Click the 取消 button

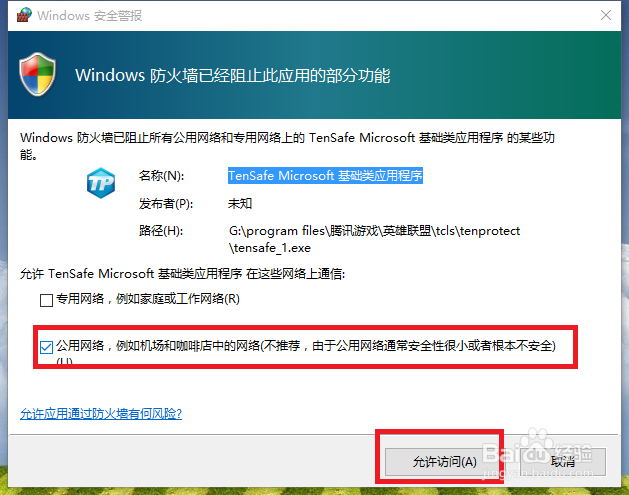click(563, 462)
